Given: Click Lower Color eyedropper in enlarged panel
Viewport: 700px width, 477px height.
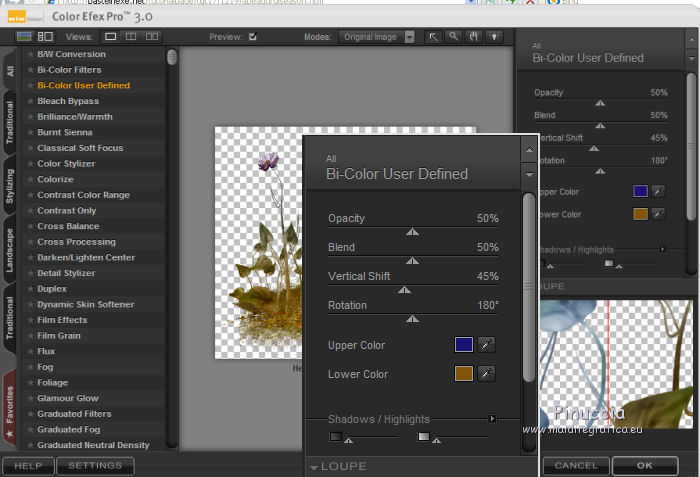Looking at the screenshot, I should (486, 373).
